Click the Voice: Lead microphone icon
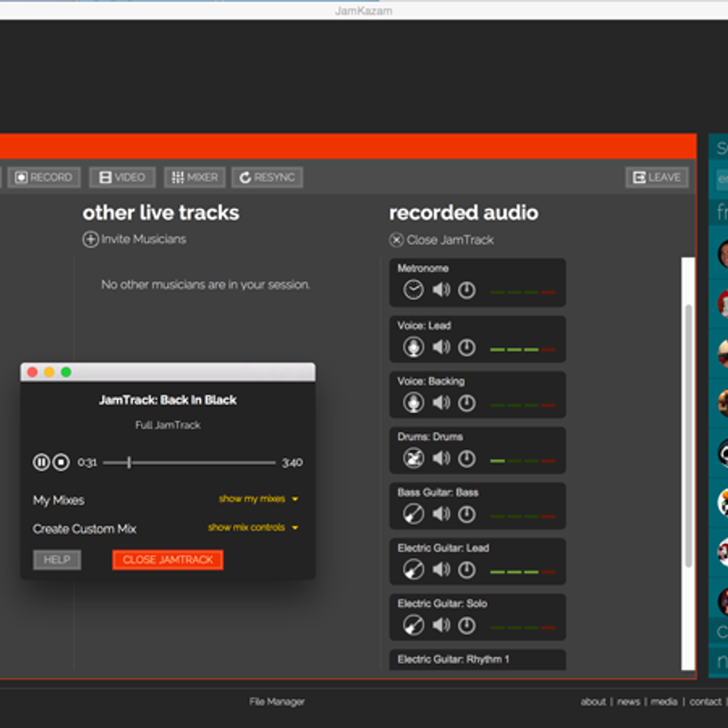The height and width of the screenshot is (728, 728). pyautogui.click(x=413, y=347)
